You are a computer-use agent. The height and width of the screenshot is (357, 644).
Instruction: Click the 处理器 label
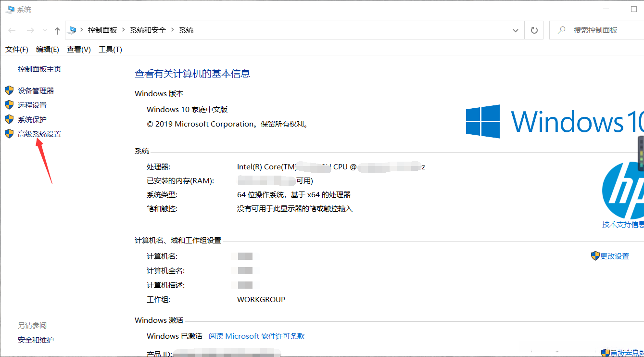159,167
